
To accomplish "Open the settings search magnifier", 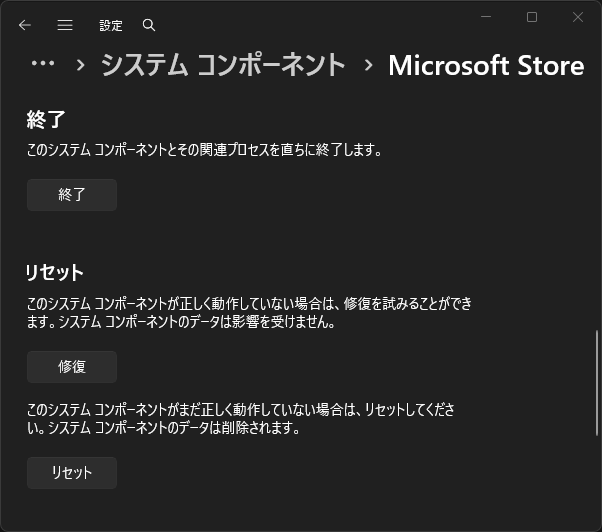I will coord(149,25).
